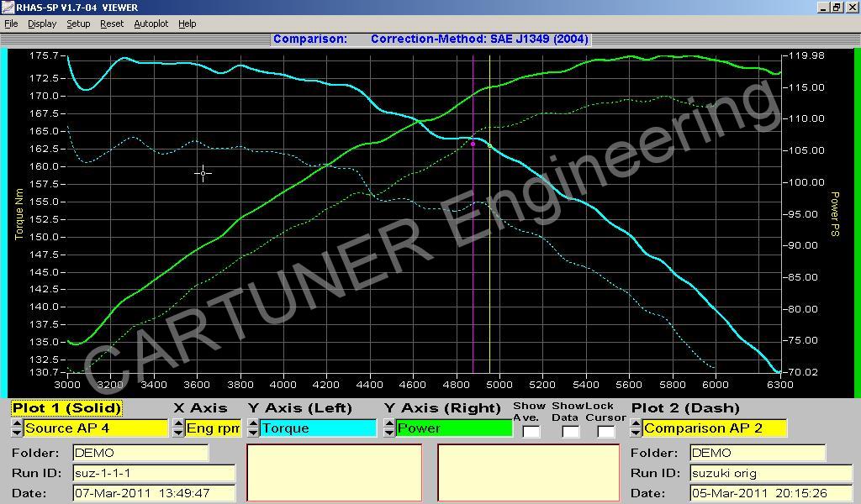The image size is (861, 504).
Task: Step the Y Axis Left selector up
Action: tap(253, 423)
